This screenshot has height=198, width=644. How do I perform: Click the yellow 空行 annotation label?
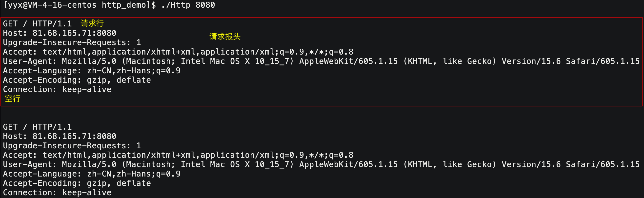[13, 99]
